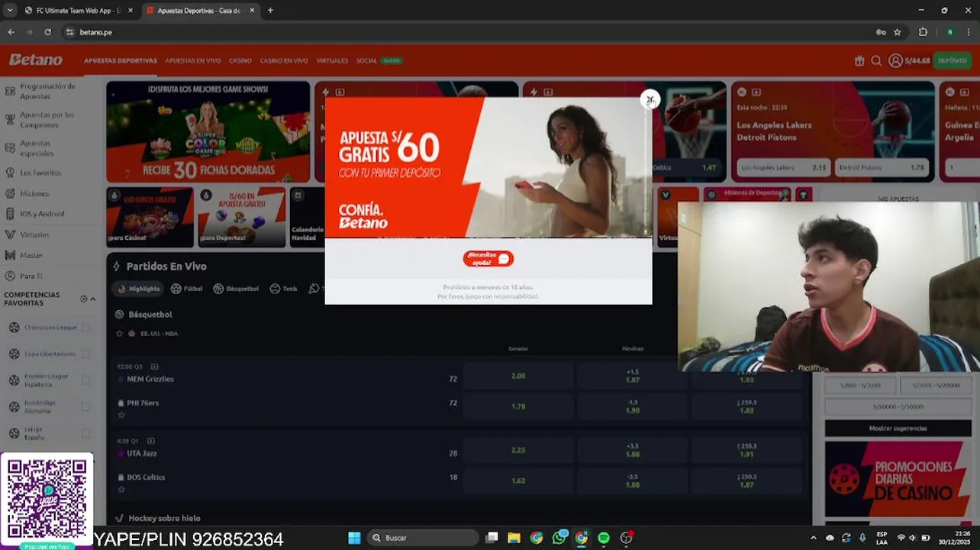
Task: Add competition via plus icon in Competencias Favoritas
Action: [84, 299]
